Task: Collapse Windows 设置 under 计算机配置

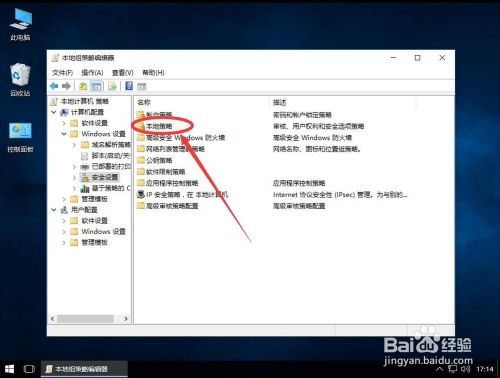Action: point(64,134)
